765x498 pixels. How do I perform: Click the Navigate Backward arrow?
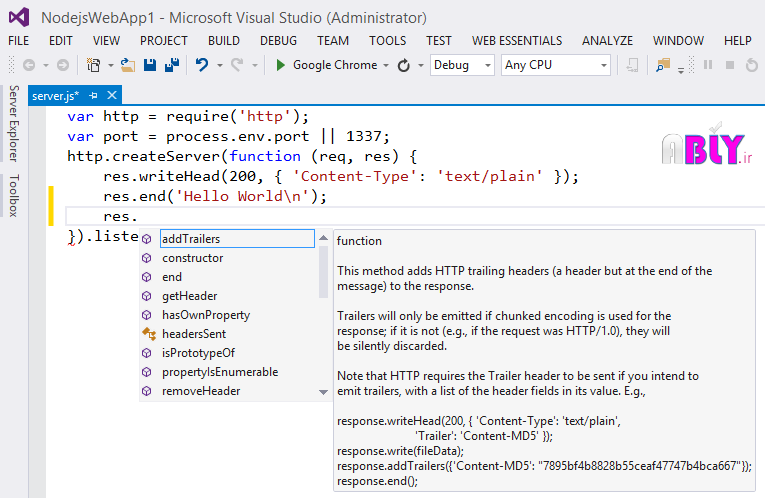(x=29, y=65)
